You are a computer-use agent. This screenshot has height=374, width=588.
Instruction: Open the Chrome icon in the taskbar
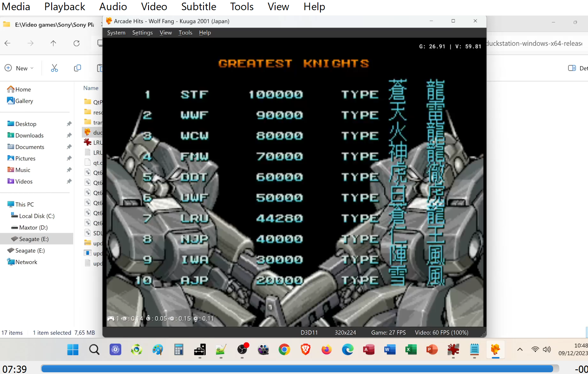tap(284, 350)
